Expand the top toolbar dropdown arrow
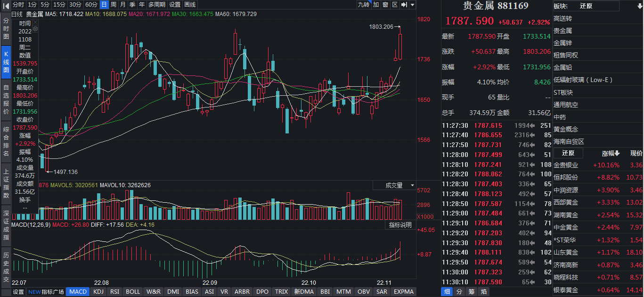The width and height of the screenshot is (644, 297). [413, 5]
